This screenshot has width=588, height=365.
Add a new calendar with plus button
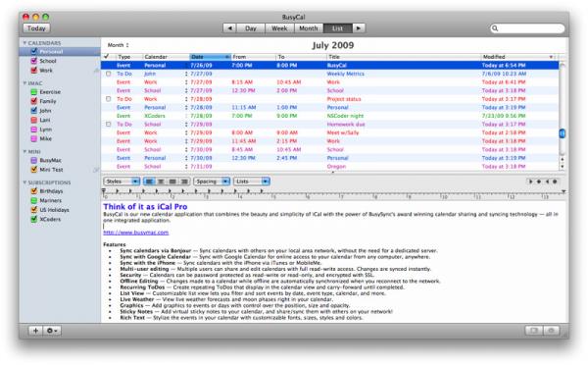(x=35, y=331)
